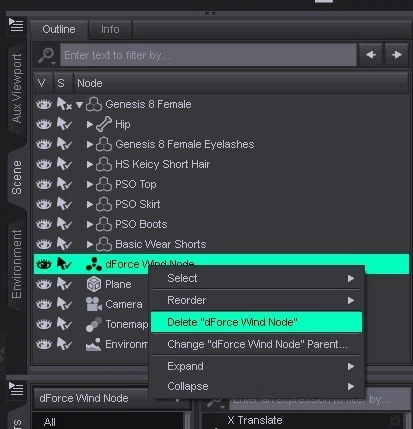This screenshot has height=429, width=413.
Task: Expand the PSO Top node
Action: click(x=89, y=184)
